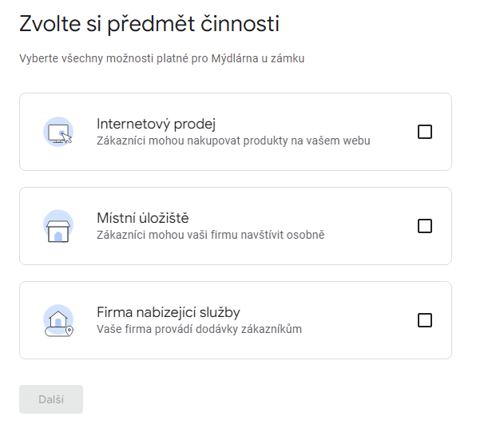This screenshot has width=504, height=432.
Task: Select the Internetový prodej title text
Action: (x=157, y=124)
